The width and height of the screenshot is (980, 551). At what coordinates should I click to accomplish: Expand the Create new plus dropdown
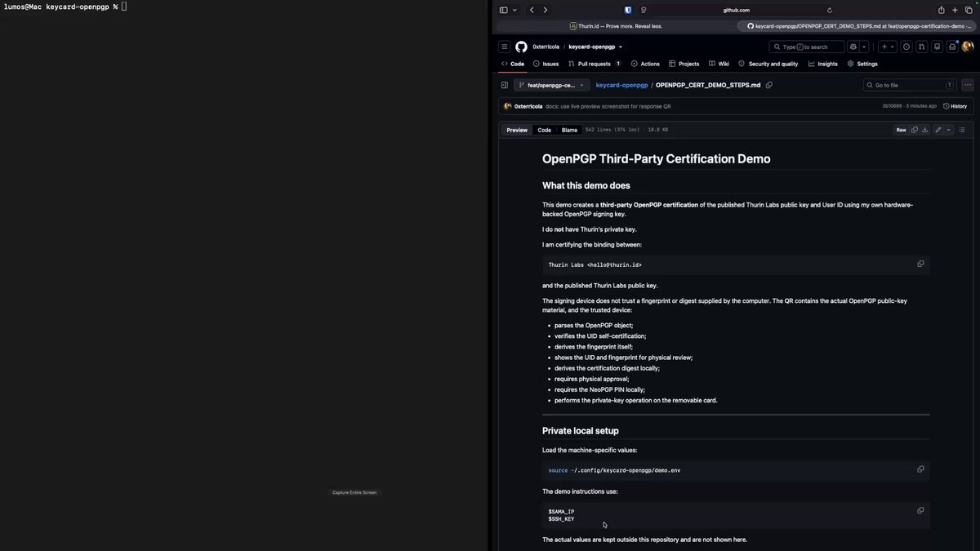click(888, 47)
